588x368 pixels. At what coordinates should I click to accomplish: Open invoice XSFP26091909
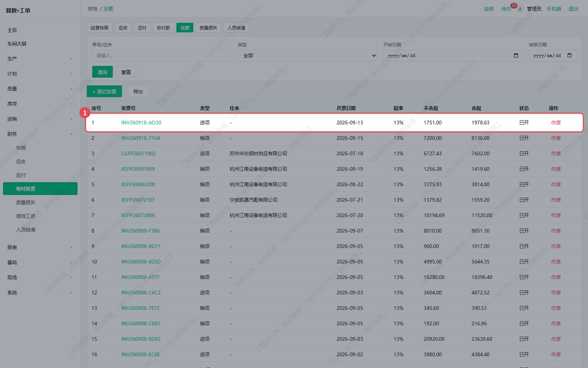[x=138, y=169]
